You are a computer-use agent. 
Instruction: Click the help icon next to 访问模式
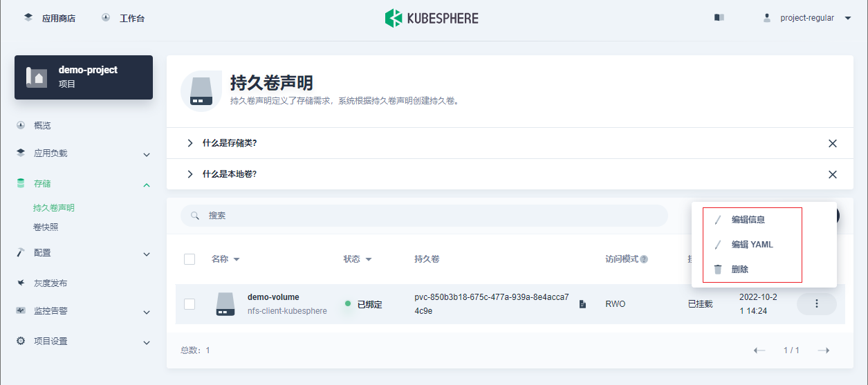[644, 260]
